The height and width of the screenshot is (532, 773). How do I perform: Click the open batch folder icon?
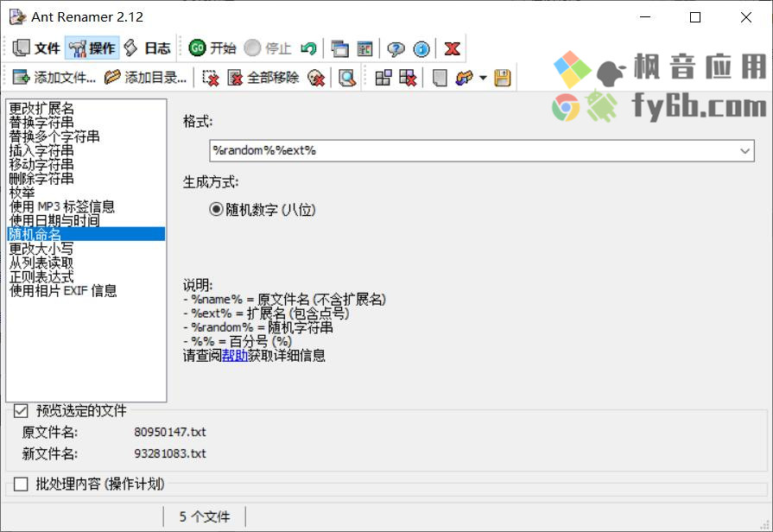(x=465, y=78)
